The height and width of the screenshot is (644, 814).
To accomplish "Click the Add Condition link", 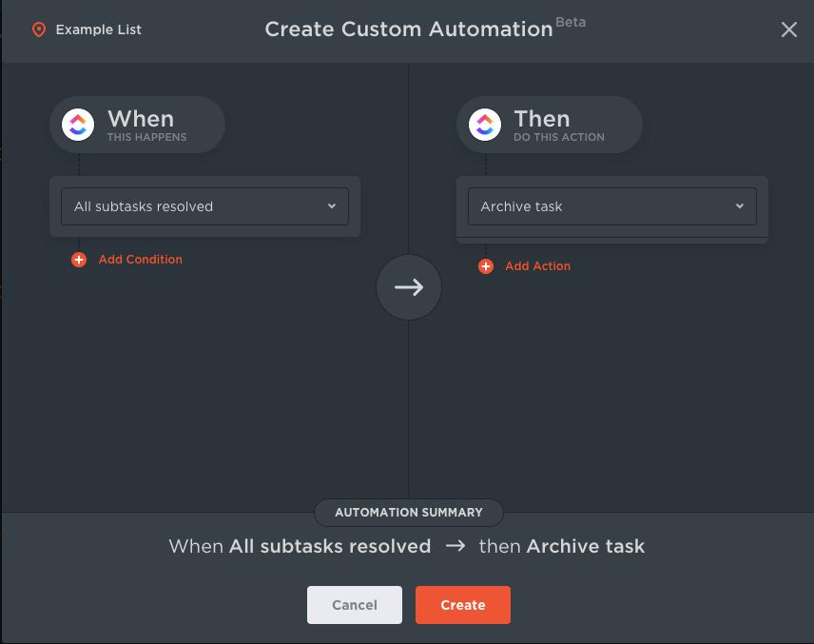I will pos(141,260).
